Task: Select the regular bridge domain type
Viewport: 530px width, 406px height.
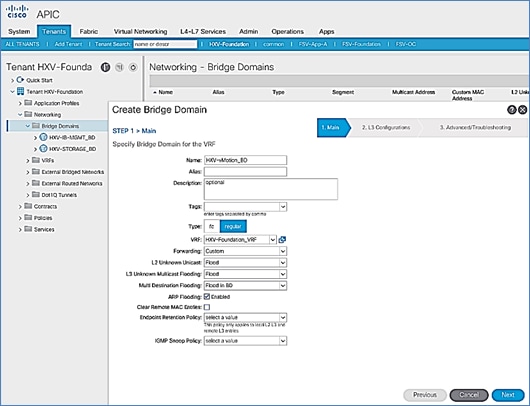Action: 233,226
